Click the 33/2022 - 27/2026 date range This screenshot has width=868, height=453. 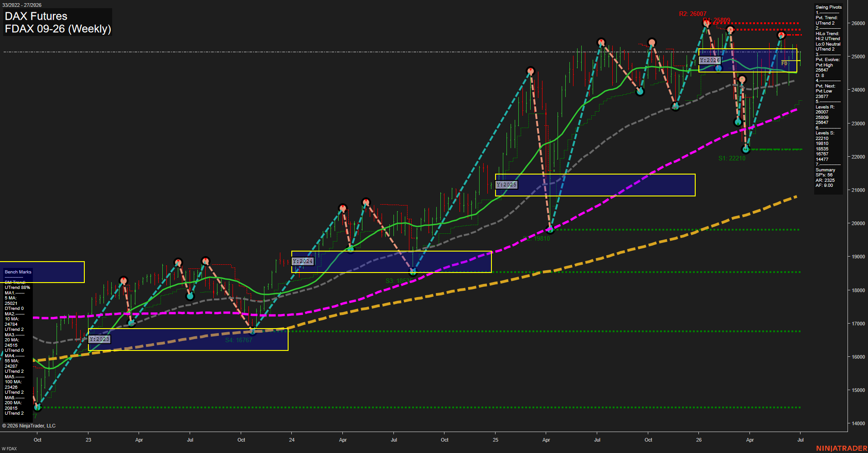[22, 5]
